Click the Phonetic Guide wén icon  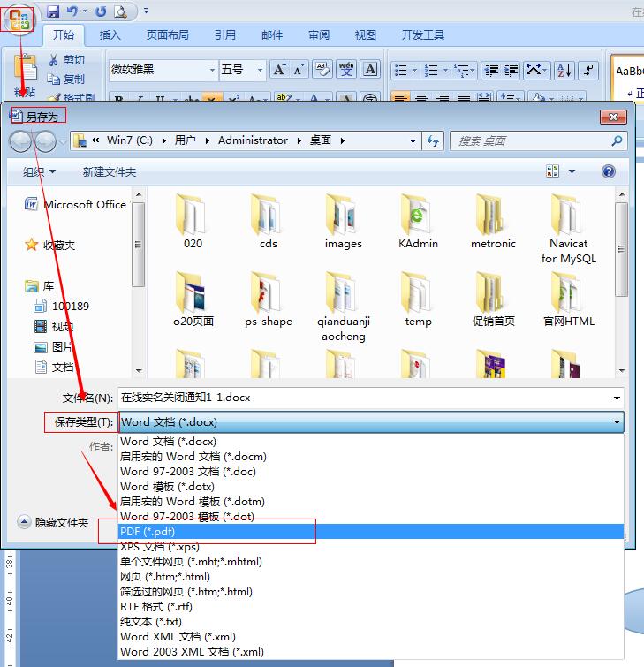(346, 69)
